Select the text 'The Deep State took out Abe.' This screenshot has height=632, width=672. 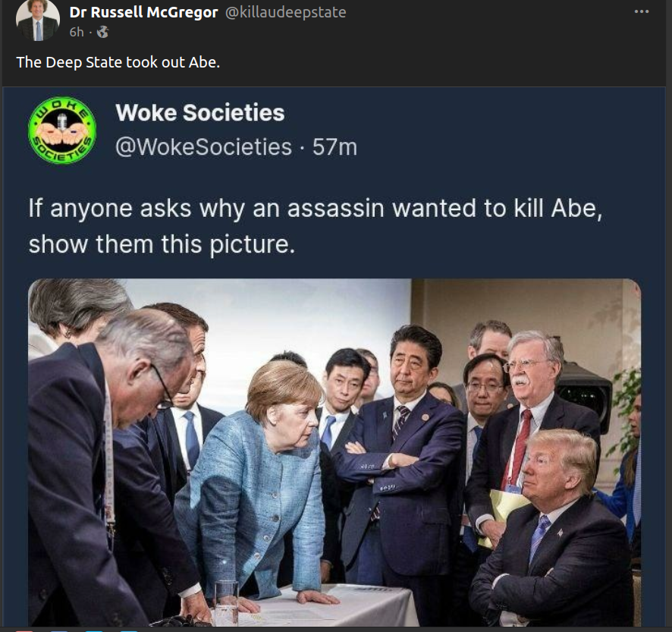point(118,62)
